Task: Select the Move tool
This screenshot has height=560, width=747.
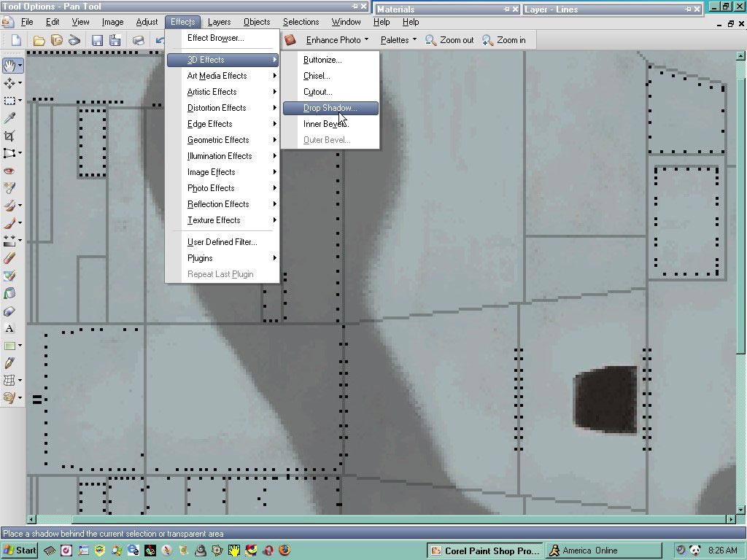Action: [9, 83]
